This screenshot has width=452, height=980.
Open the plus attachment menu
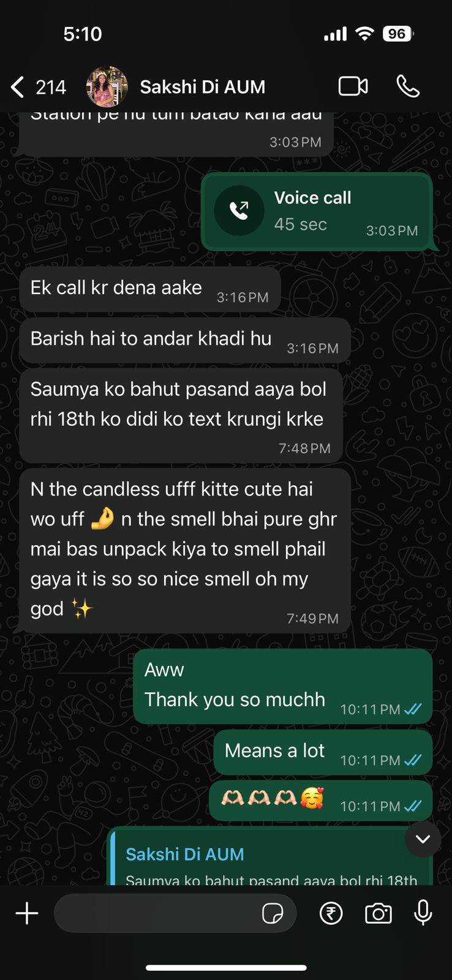(27, 913)
